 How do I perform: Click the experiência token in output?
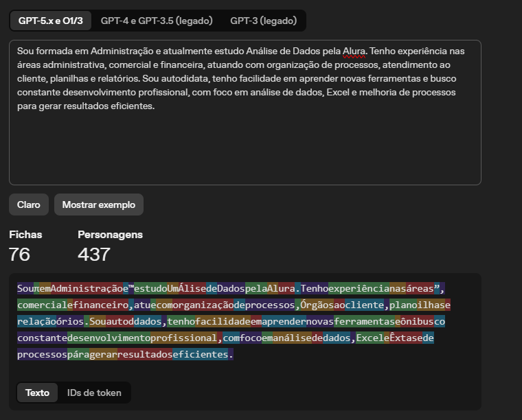(x=359, y=288)
